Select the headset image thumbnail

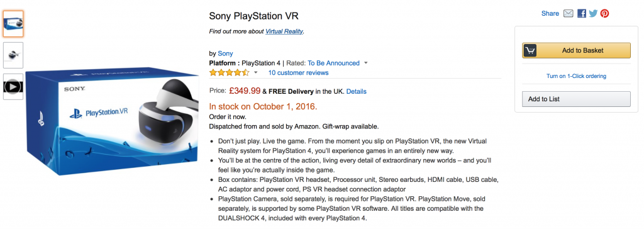[x=13, y=55]
